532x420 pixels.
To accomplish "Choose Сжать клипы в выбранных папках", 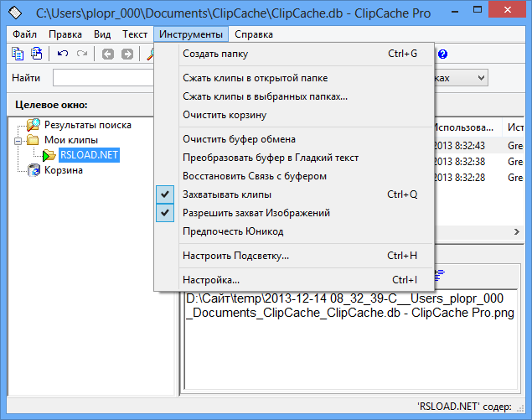I will pos(294,96).
